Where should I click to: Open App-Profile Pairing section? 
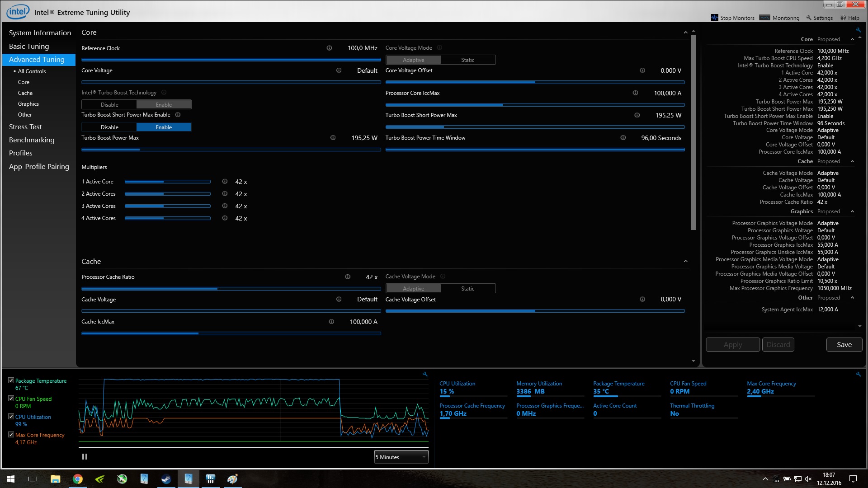coord(39,167)
